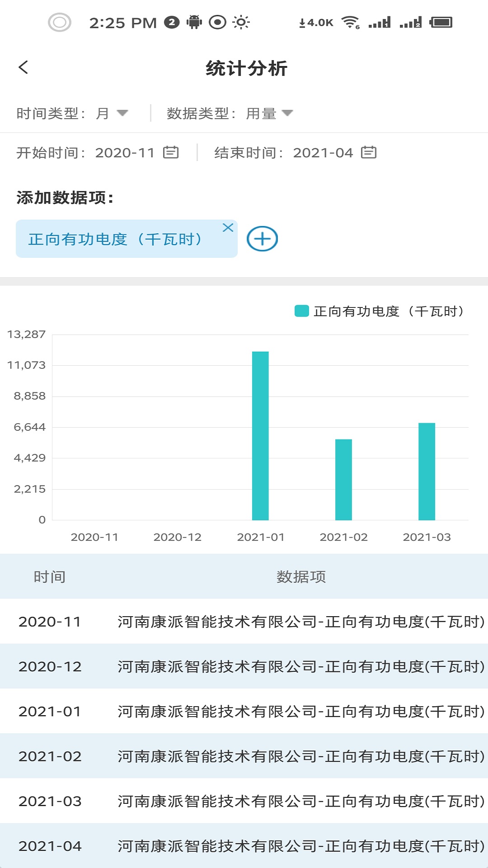
Task: Select the 2020-11 start date field
Action: tap(125, 153)
